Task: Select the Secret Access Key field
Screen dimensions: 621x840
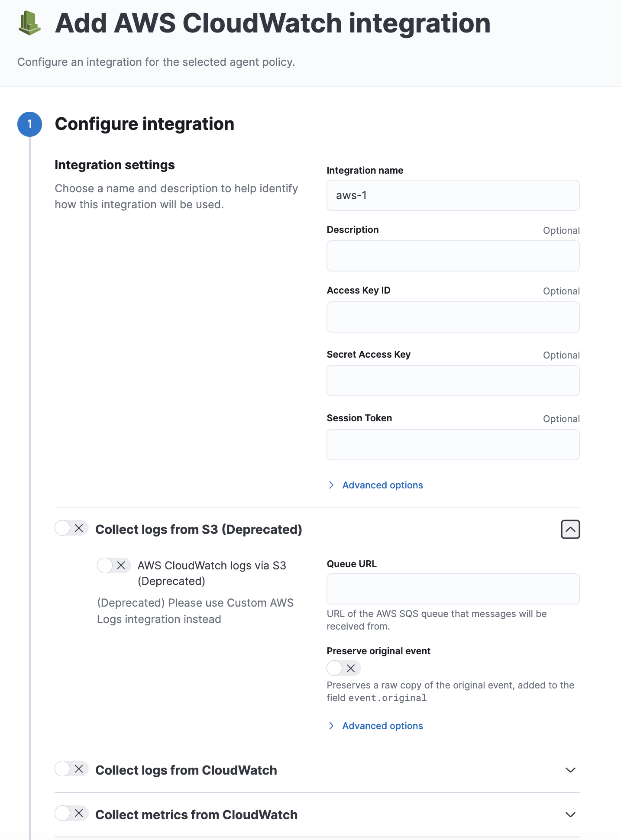Action: [453, 381]
